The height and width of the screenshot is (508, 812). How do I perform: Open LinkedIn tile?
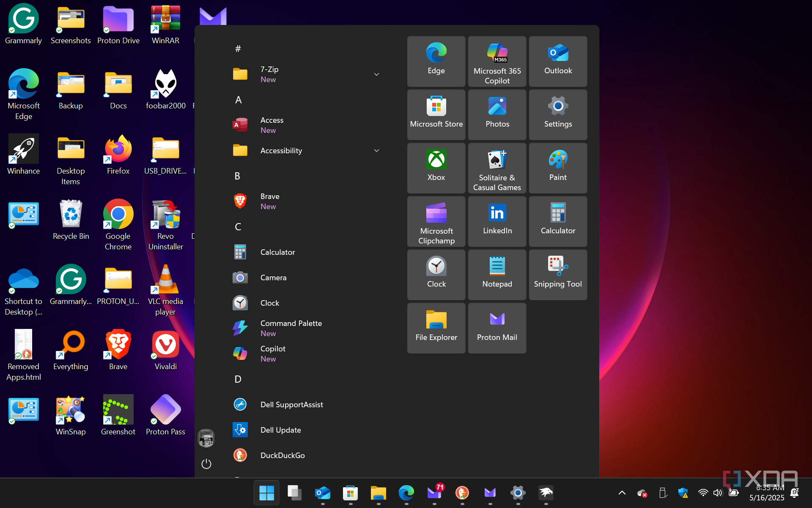click(x=497, y=221)
